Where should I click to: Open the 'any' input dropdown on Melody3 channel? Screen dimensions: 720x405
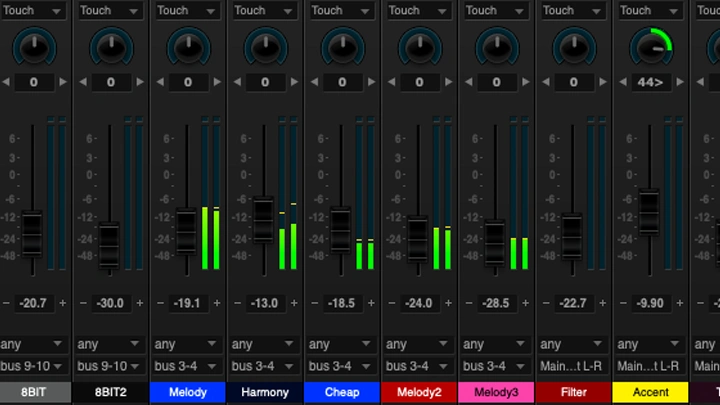495,344
